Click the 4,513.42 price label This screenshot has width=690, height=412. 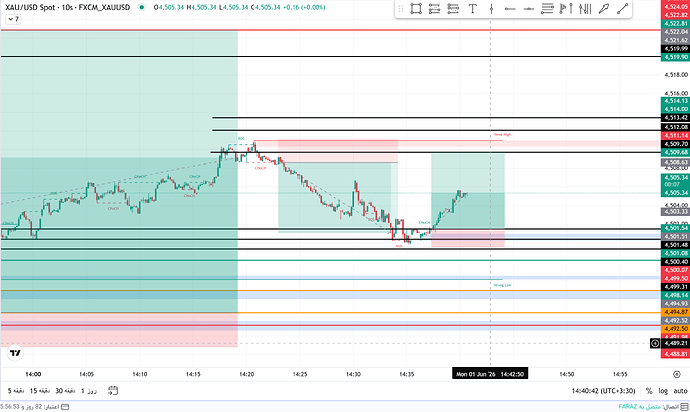pos(675,118)
